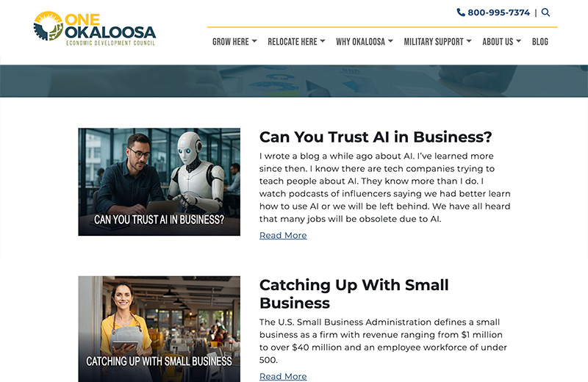Expand the Military Support dropdown arrow
Screen dimensions: 588x382
pyautogui.click(x=469, y=41)
